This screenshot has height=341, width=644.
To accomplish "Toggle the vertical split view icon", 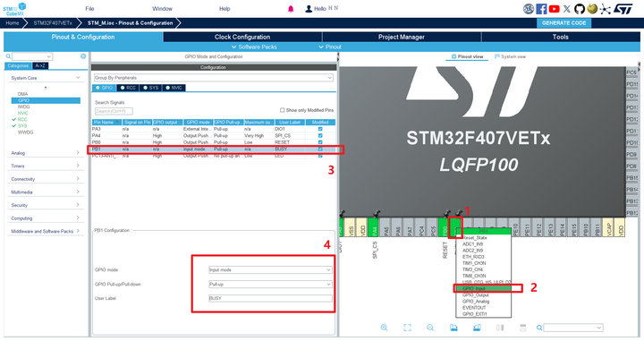I will [500, 328].
